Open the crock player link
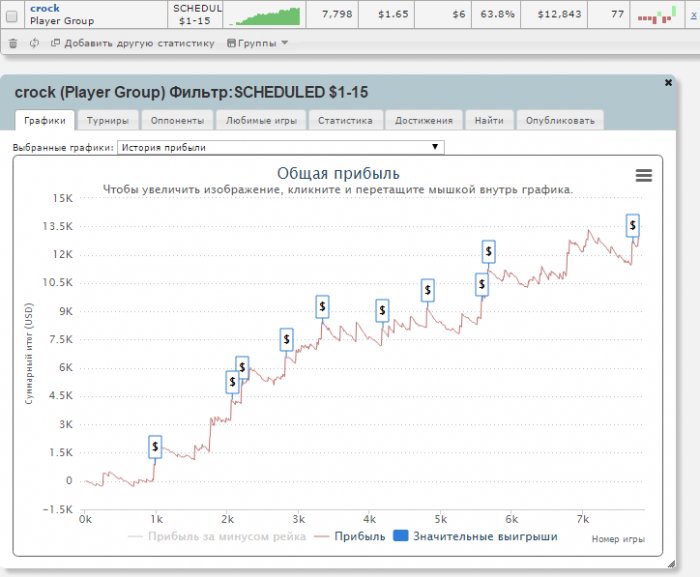The height and width of the screenshot is (577, 700). click(45, 8)
